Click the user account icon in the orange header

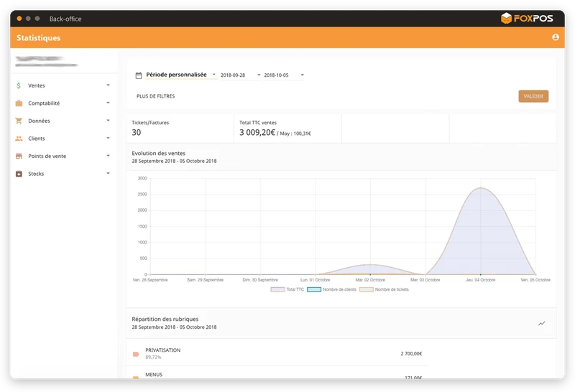[555, 37]
